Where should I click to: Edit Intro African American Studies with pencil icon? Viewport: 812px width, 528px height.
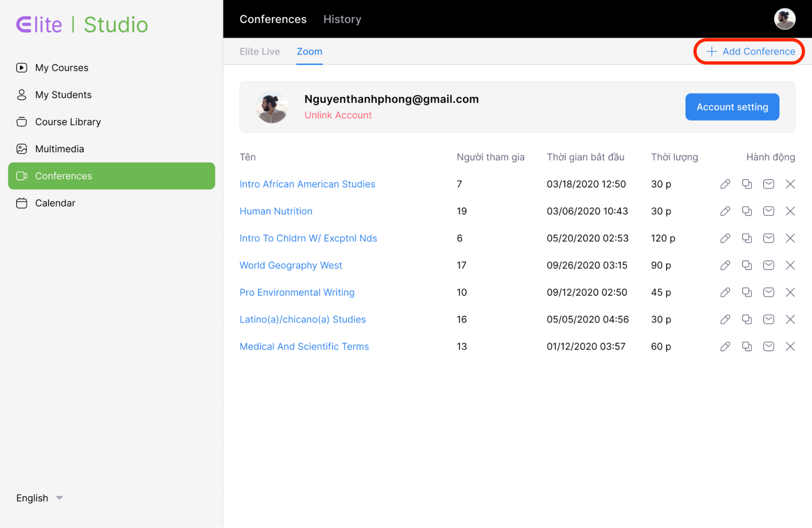coord(725,184)
